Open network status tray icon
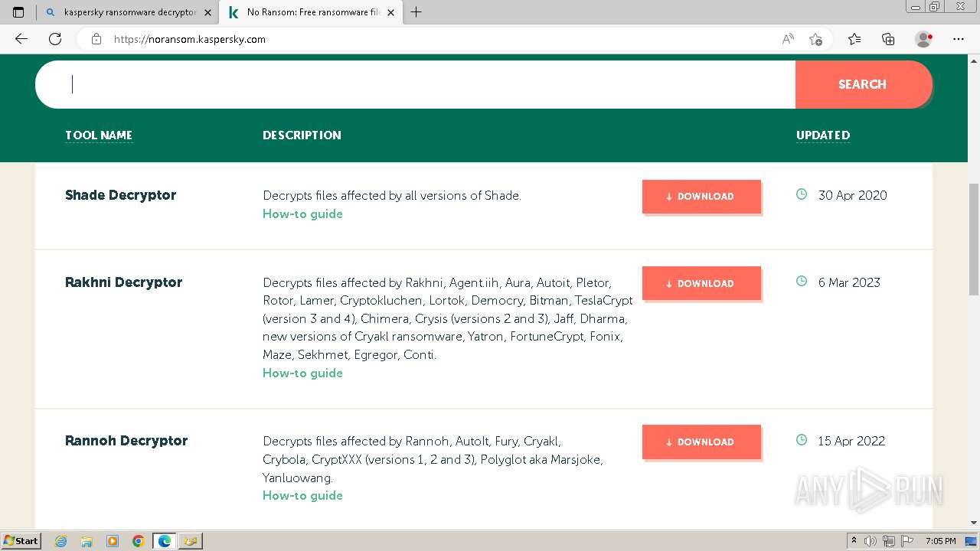Viewport: 980px width, 551px height. click(890, 541)
